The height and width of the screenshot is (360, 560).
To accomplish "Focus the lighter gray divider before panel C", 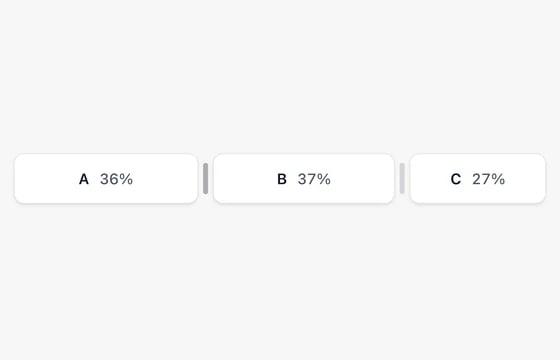I will tap(402, 179).
